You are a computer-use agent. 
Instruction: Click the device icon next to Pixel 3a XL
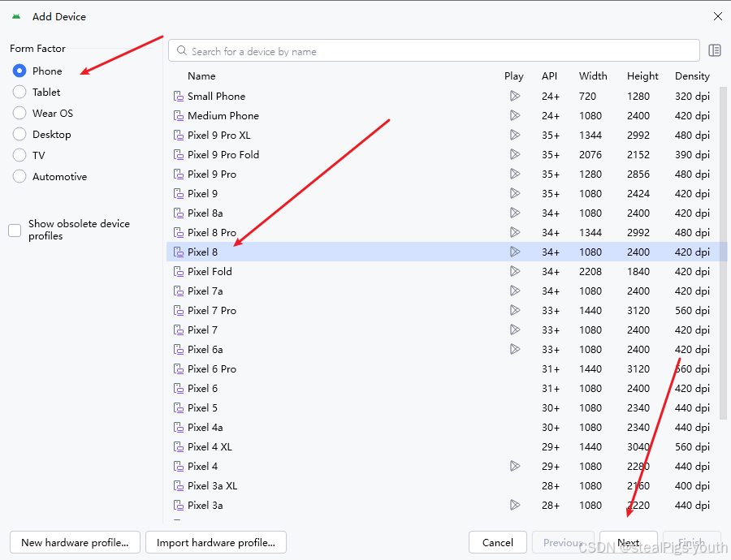tap(179, 486)
